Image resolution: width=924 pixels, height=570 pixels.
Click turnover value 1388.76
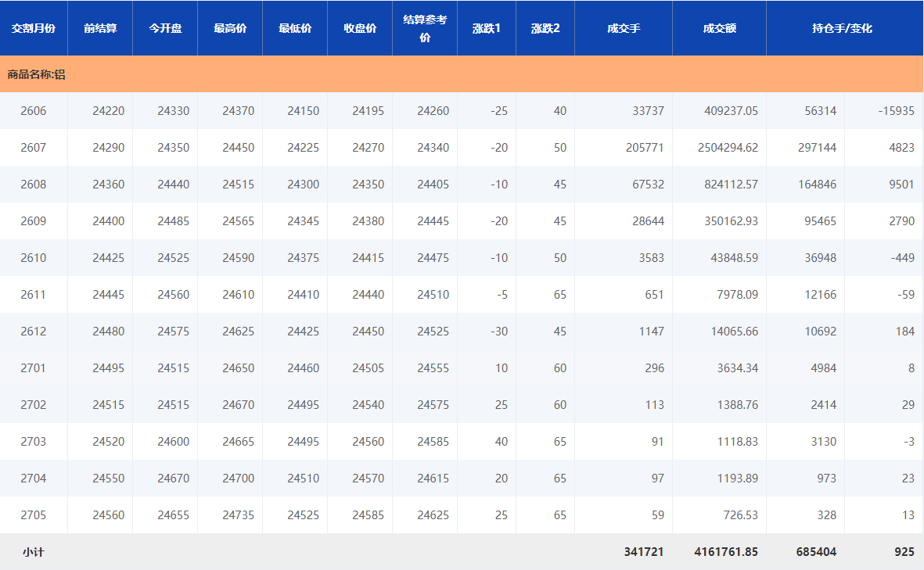click(x=737, y=404)
